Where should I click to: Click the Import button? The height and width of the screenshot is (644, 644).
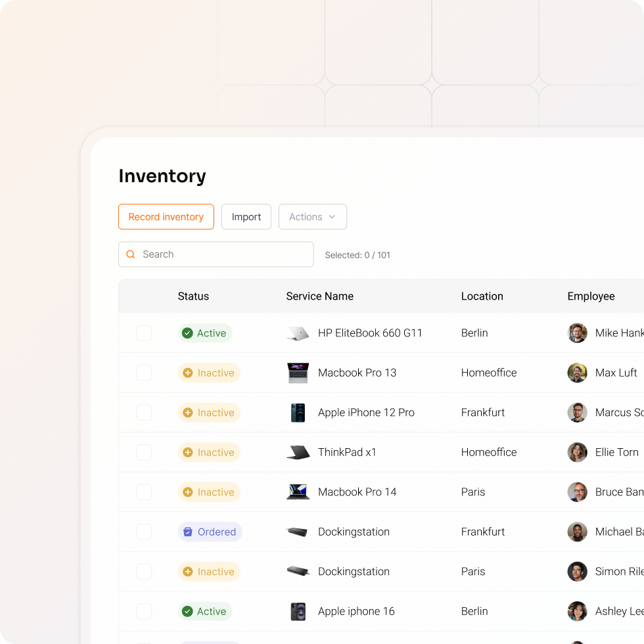point(246,216)
